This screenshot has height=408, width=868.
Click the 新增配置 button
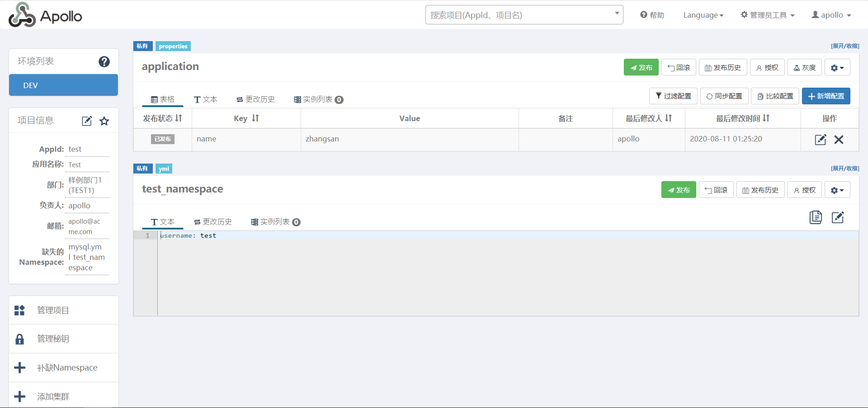click(826, 96)
